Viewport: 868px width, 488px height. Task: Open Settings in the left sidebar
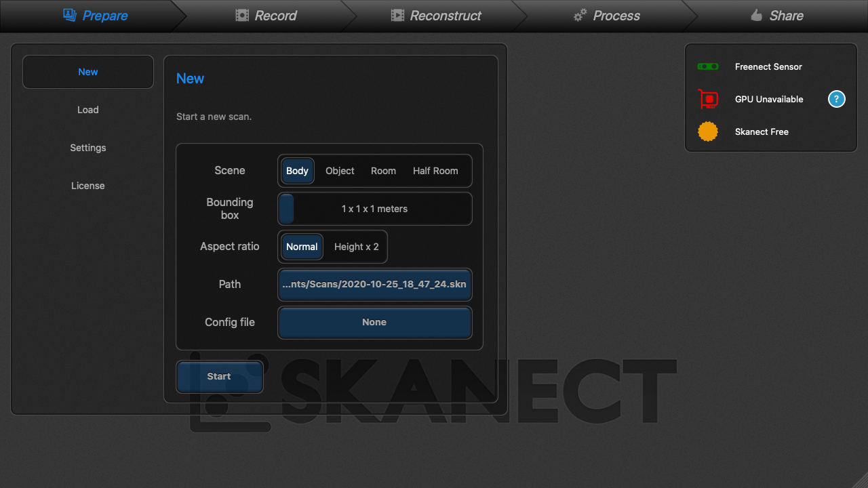click(x=88, y=148)
